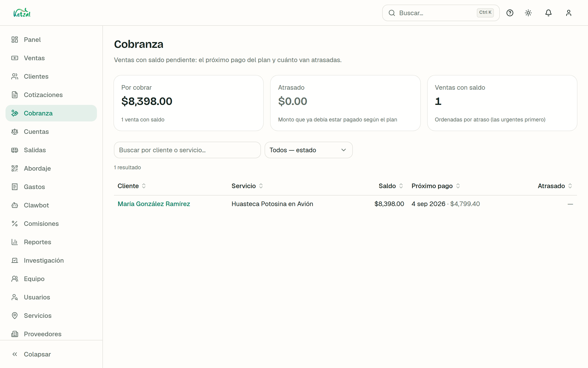Go to Clientes menu item
The width and height of the screenshot is (588, 368).
click(51, 76)
